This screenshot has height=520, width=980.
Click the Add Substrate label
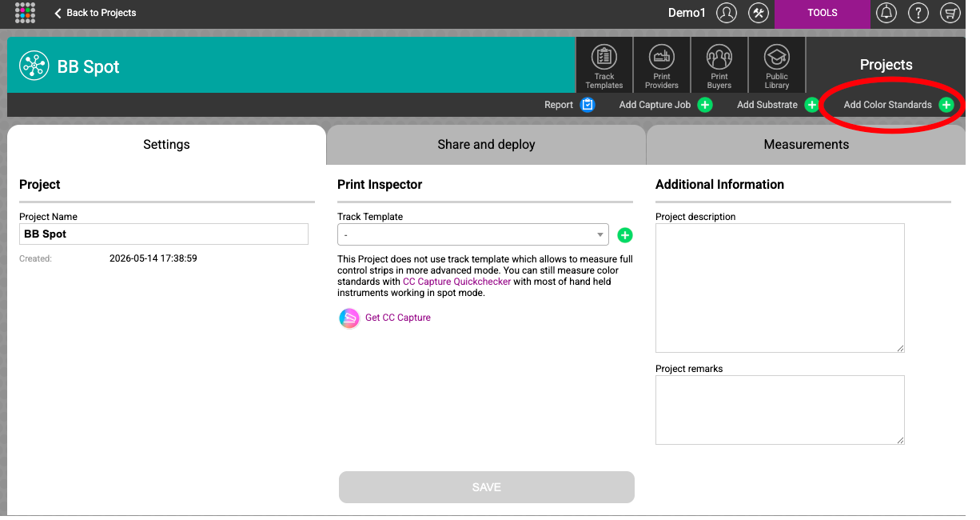click(767, 105)
